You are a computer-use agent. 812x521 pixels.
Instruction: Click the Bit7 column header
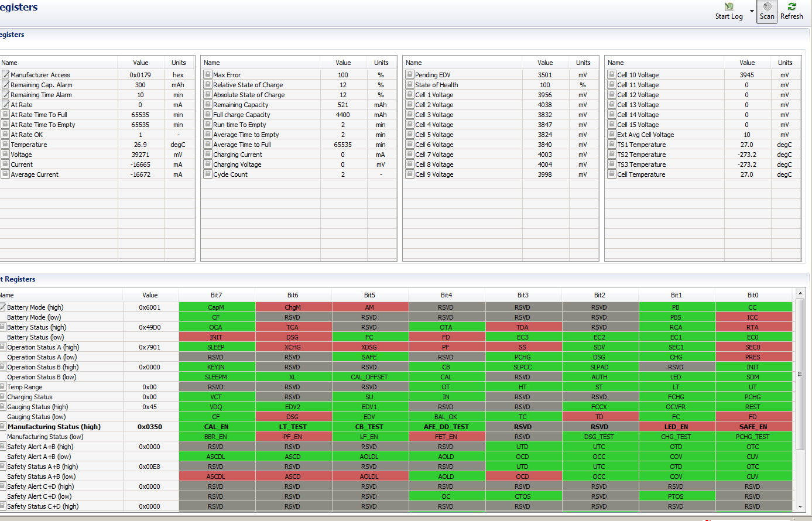pos(217,295)
